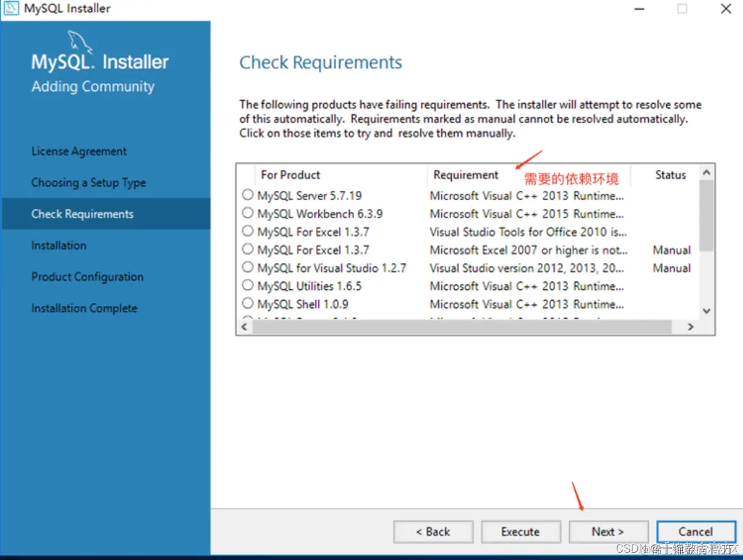Open the Installation Complete step

tap(84, 308)
